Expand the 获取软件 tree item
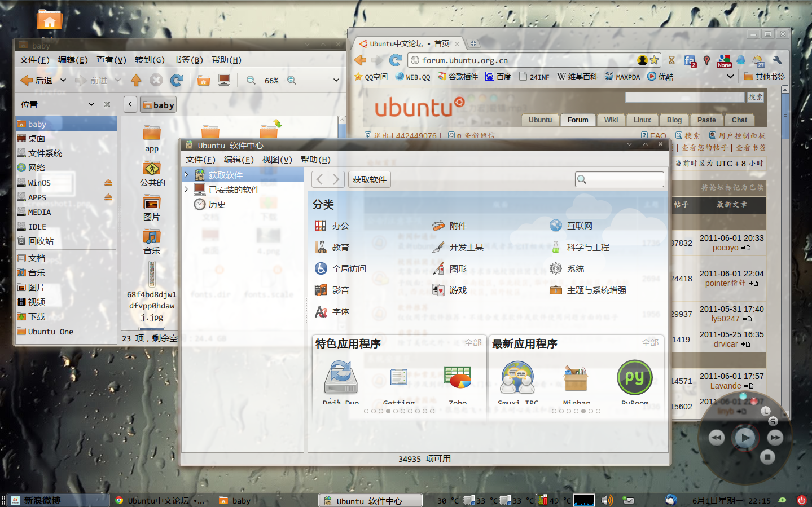Viewport: 812px width, 507px height. (x=186, y=175)
